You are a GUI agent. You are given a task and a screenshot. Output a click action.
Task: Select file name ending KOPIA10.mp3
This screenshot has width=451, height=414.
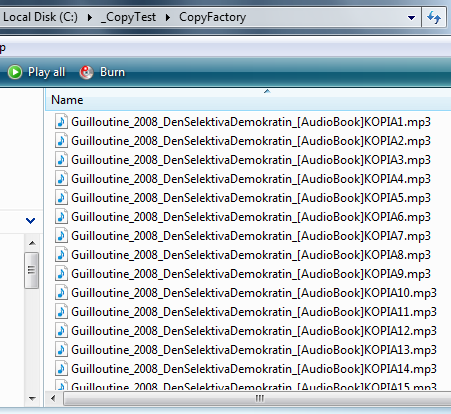click(254, 293)
